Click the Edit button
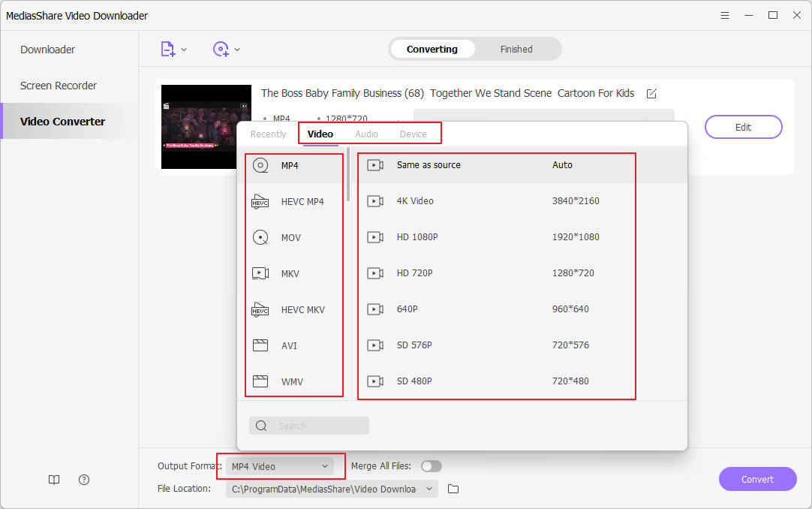This screenshot has height=509, width=812. 743,127
